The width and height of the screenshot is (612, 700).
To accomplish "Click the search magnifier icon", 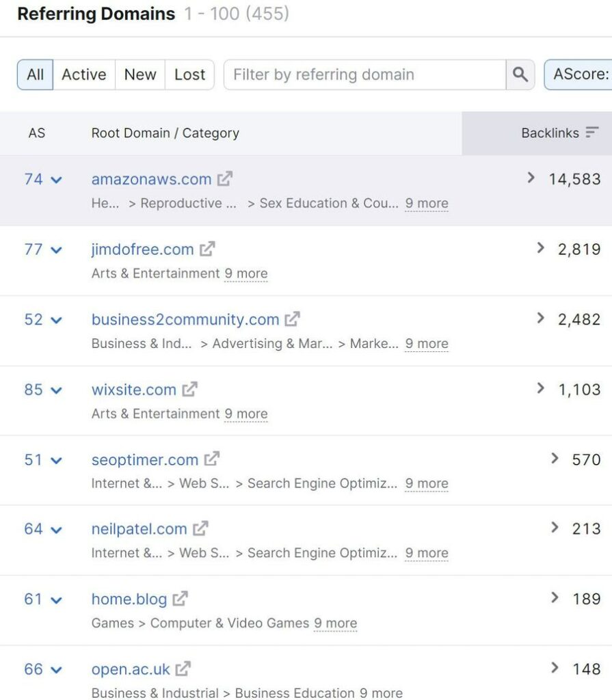I will pos(520,74).
